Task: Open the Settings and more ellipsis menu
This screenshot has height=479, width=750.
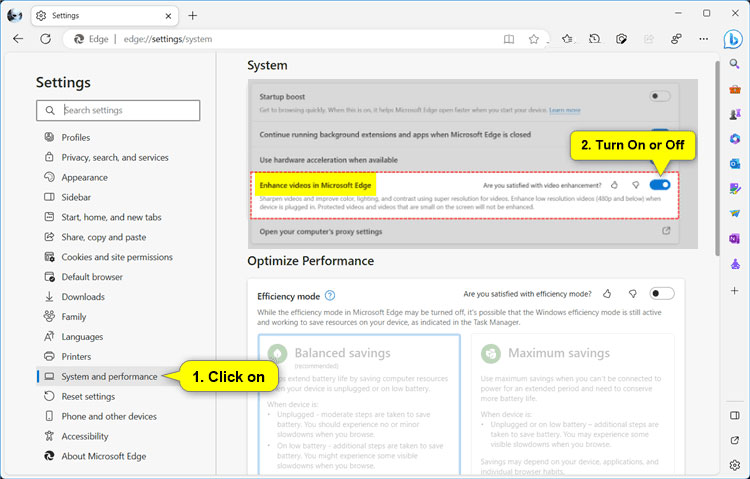Action: pos(703,39)
